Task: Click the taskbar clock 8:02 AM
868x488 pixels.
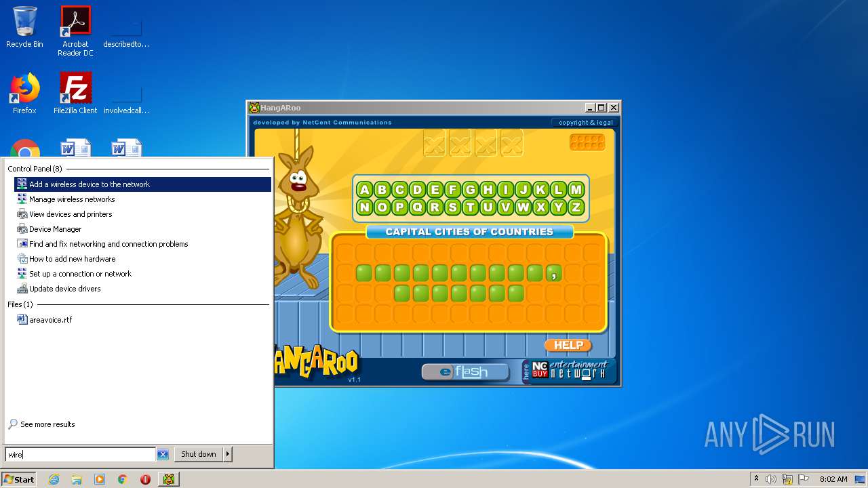Action: coord(833,479)
